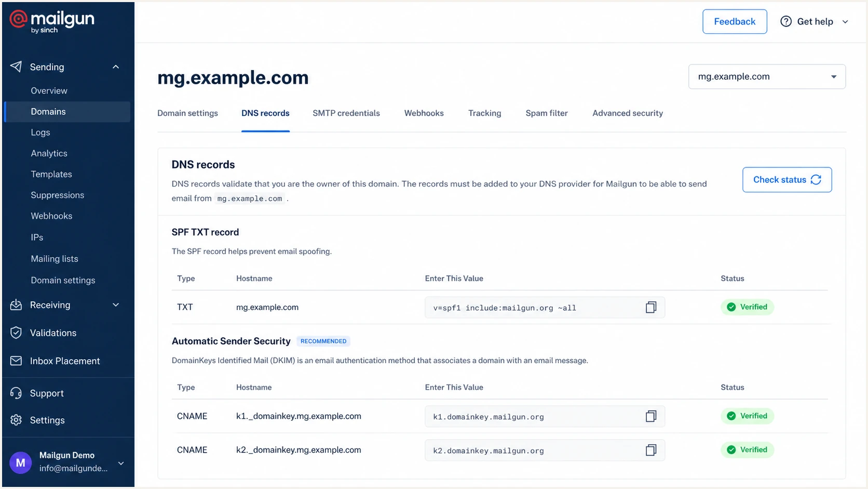Click the k1.domainkey.mailgun.org value field
Image resolution: width=868 pixels, height=489 pixels.
tap(545, 416)
